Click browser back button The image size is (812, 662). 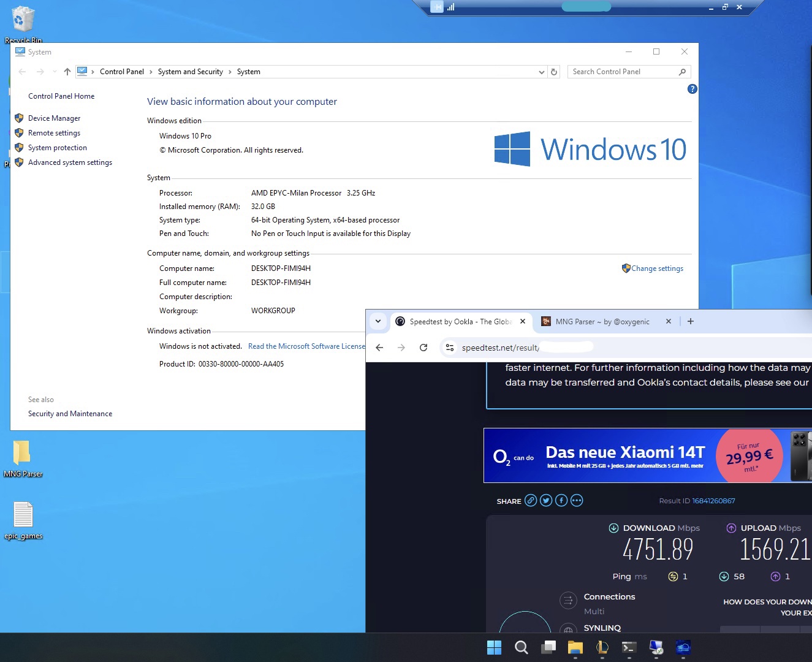tap(379, 348)
